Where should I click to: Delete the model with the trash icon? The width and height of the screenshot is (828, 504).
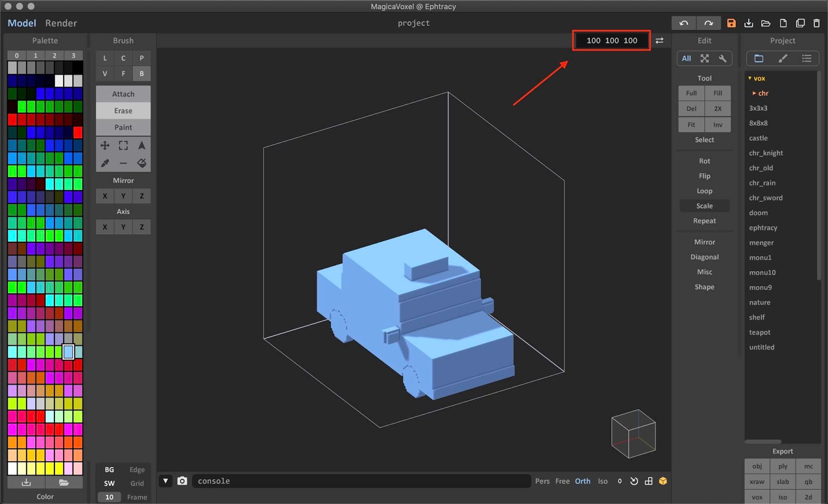(x=817, y=23)
